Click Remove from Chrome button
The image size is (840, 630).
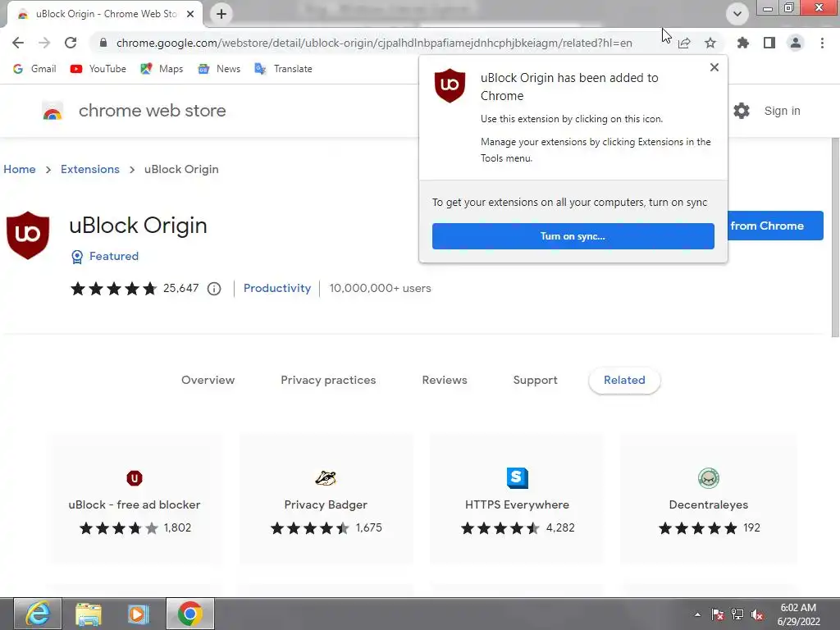coord(775,226)
